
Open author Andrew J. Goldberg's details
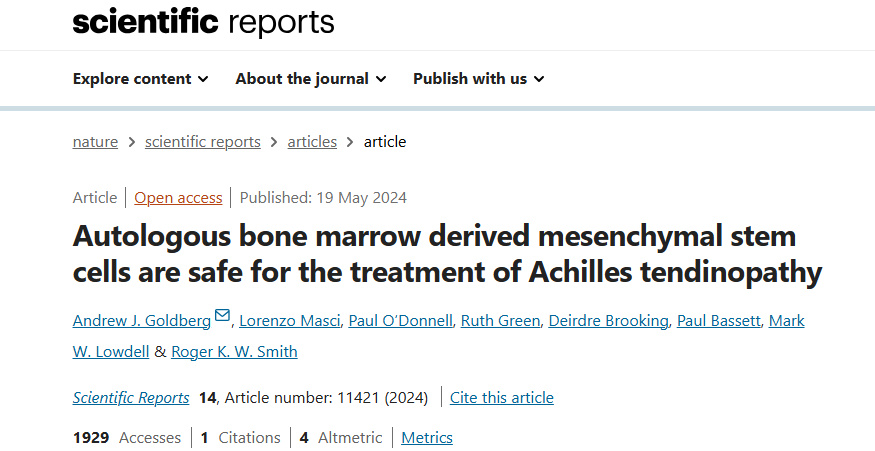(141, 321)
